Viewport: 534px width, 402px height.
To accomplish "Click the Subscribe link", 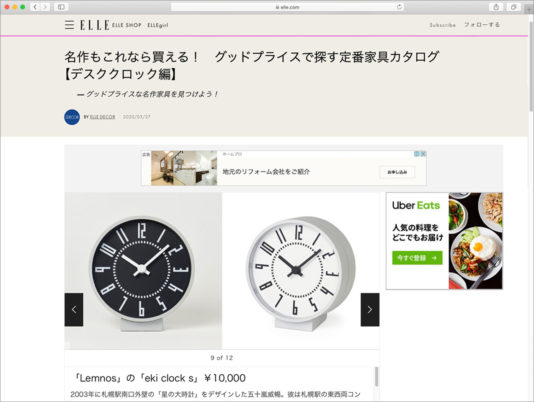I will point(442,25).
